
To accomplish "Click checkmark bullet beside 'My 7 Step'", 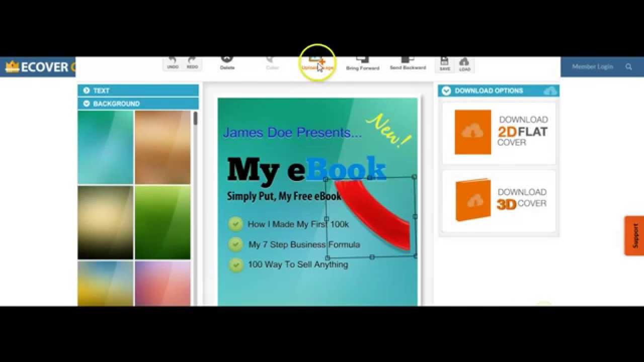I will point(235,244).
